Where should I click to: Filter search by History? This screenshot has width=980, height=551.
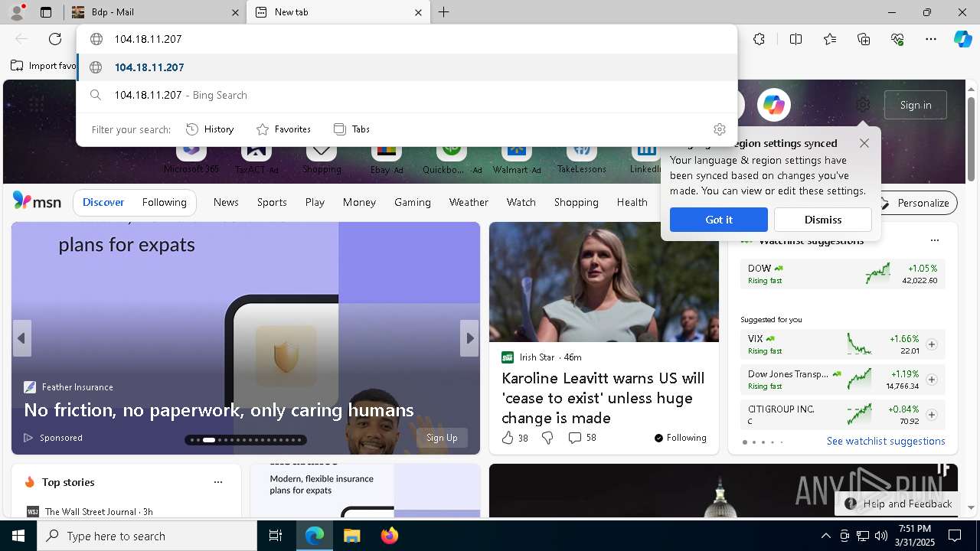210,129
